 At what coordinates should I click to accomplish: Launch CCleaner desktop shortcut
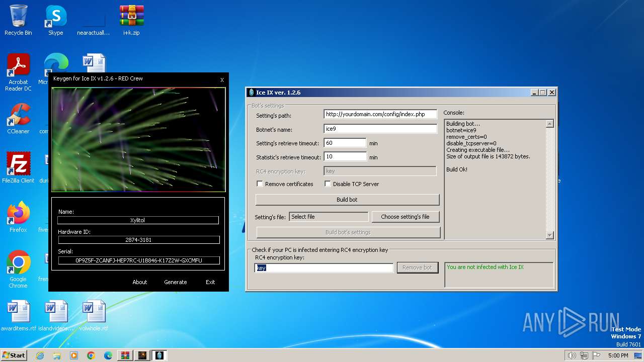18,119
